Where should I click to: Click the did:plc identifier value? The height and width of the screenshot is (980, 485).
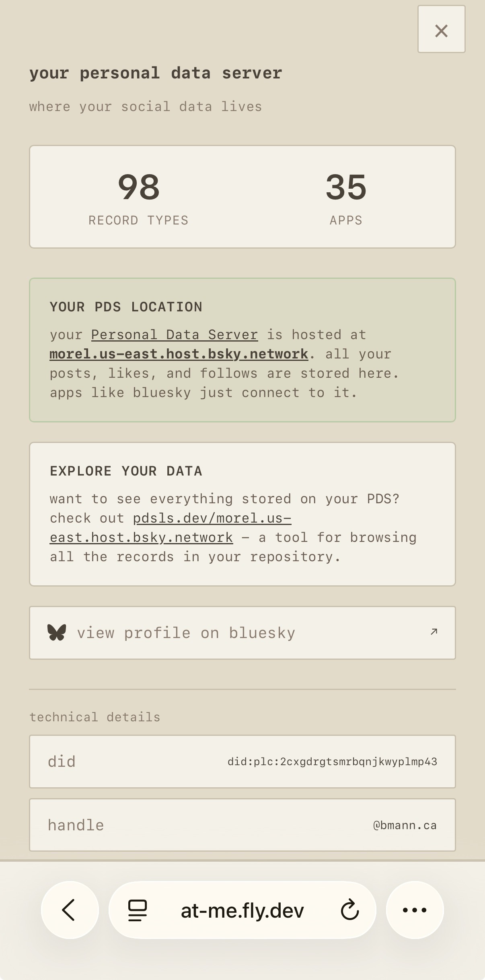point(332,762)
